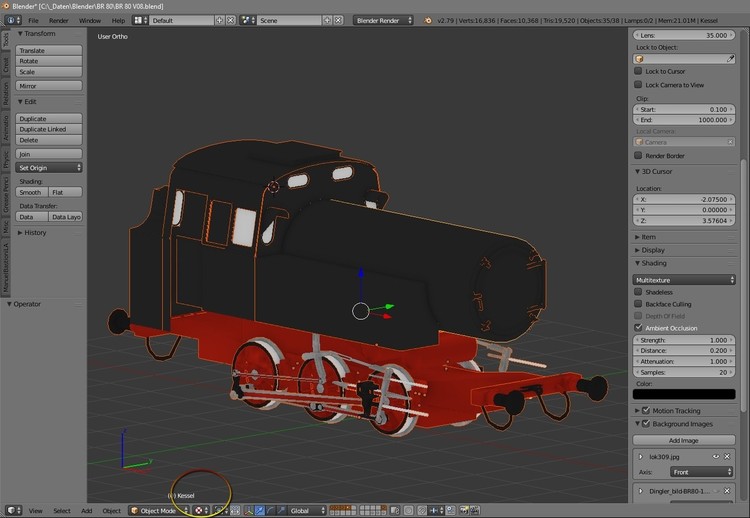This screenshot has width=750, height=518.
Task: Enable Shadeless shading option
Action: point(638,292)
